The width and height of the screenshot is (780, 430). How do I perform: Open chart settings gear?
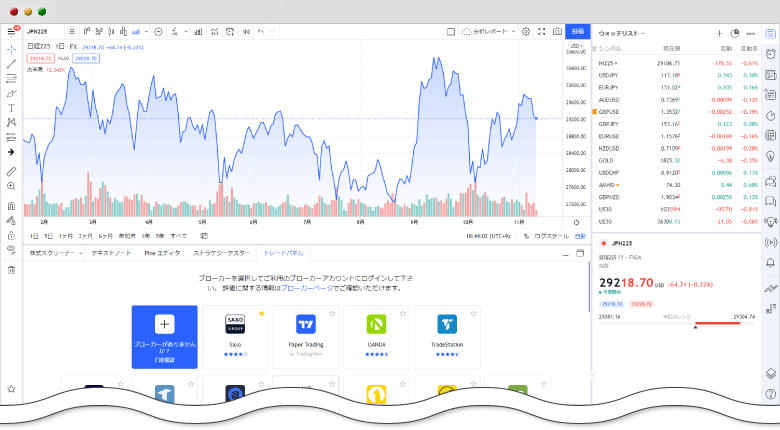(x=526, y=31)
